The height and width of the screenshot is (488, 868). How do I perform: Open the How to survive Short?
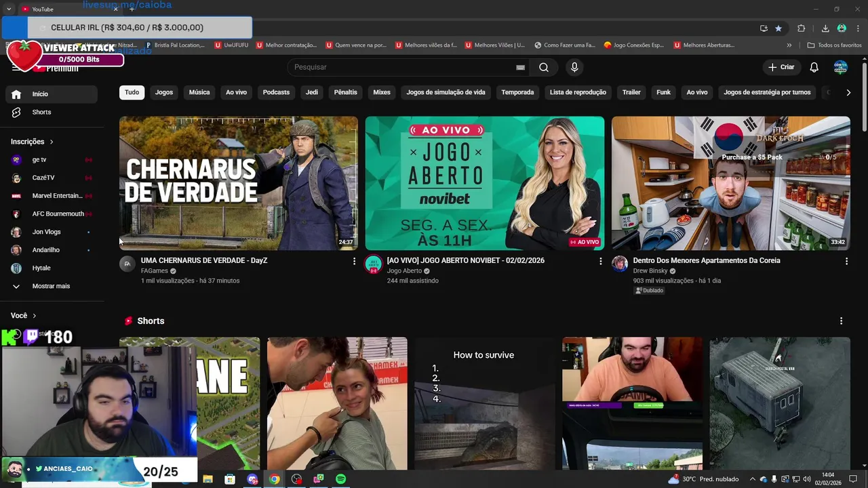(485, 403)
